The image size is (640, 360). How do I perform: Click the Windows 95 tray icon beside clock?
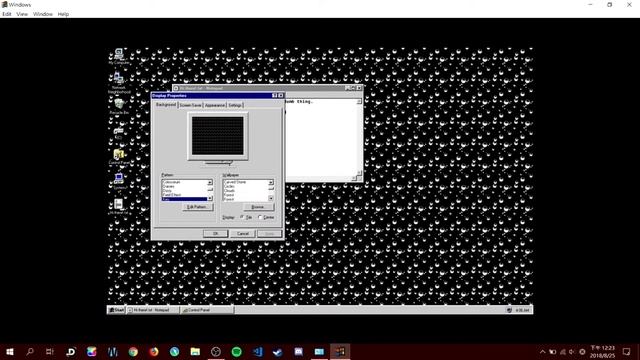click(509, 310)
